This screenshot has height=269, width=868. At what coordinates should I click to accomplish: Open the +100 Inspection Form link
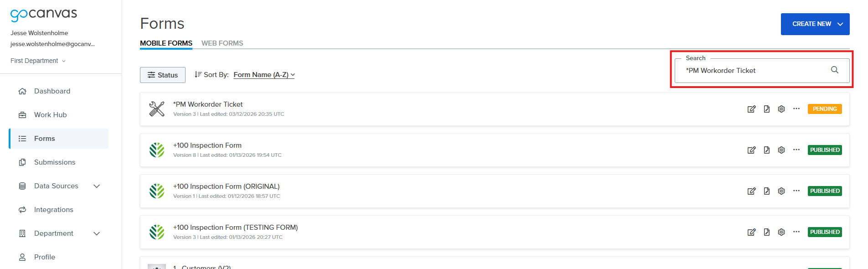(207, 145)
